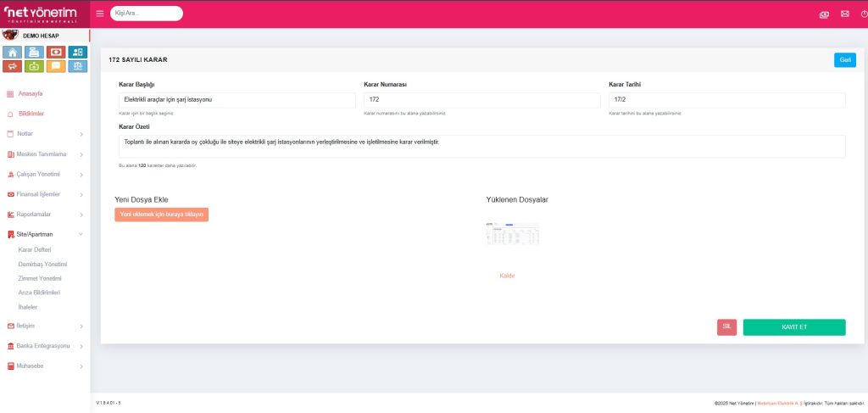This screenshot has height=413, width=868.
Task: Click the cash register shortcut tile
Action: tap(35, 52)
